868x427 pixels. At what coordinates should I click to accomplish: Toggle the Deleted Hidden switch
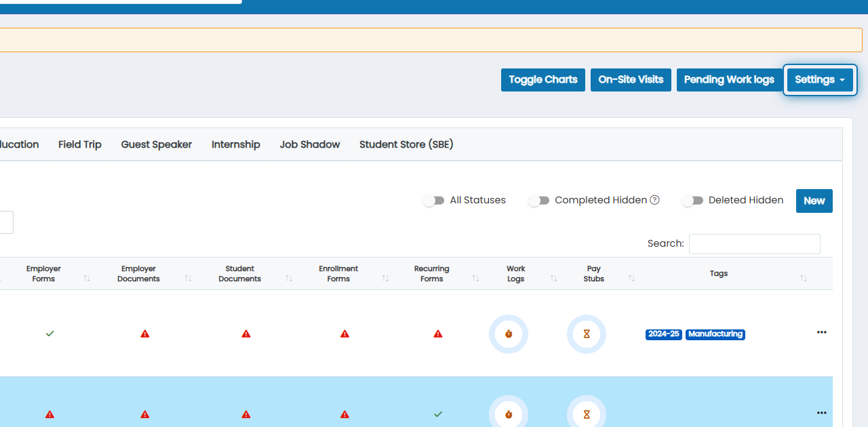[x=692, y=201]
